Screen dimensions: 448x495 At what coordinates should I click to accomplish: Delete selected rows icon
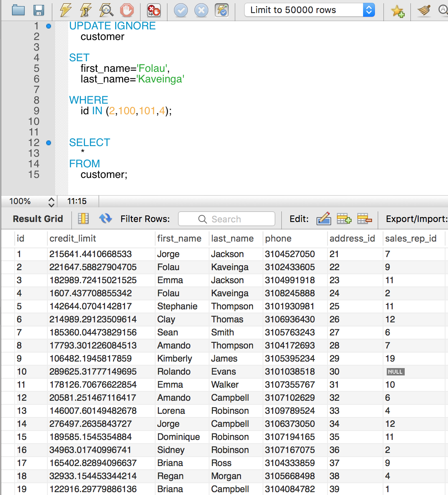click(364, 219)
